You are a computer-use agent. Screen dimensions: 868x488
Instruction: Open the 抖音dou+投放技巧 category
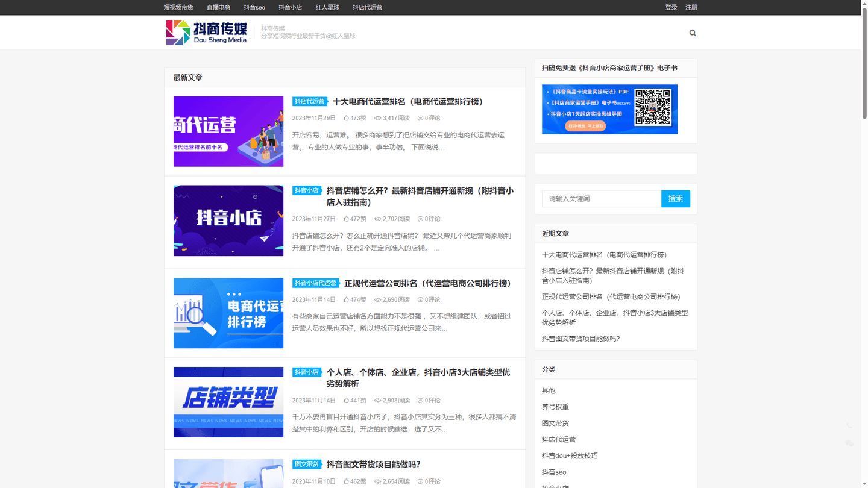coord(570,455)
